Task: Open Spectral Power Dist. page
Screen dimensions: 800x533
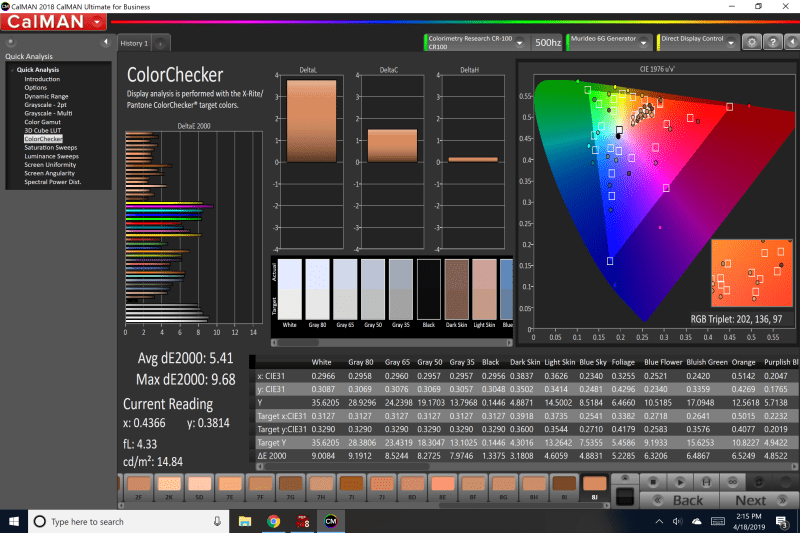Action: pos(53,182)
